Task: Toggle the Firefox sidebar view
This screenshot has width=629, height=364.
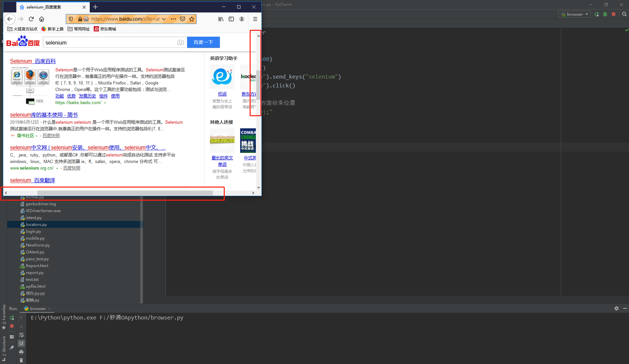Action: coord(231,19)
